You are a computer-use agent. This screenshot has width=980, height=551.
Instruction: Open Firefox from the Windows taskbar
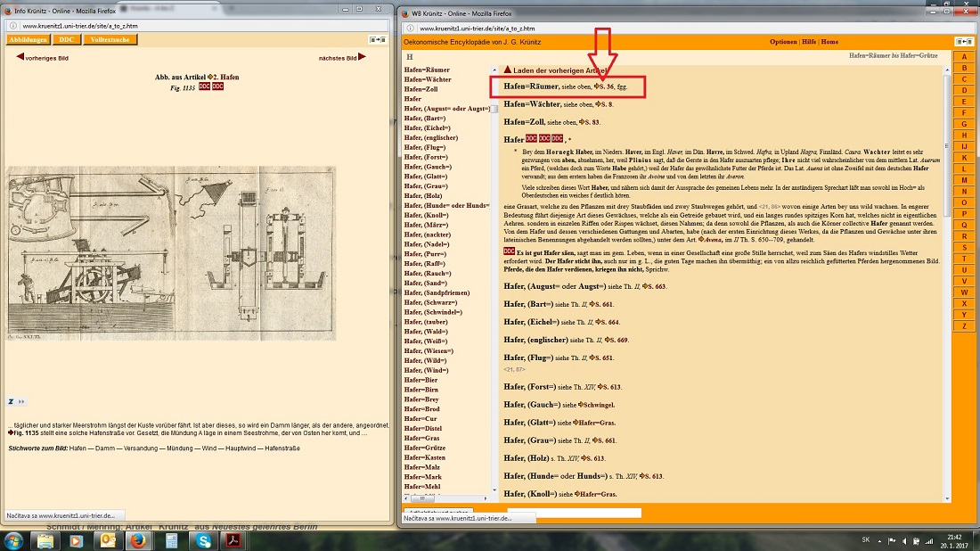point(136,540)
